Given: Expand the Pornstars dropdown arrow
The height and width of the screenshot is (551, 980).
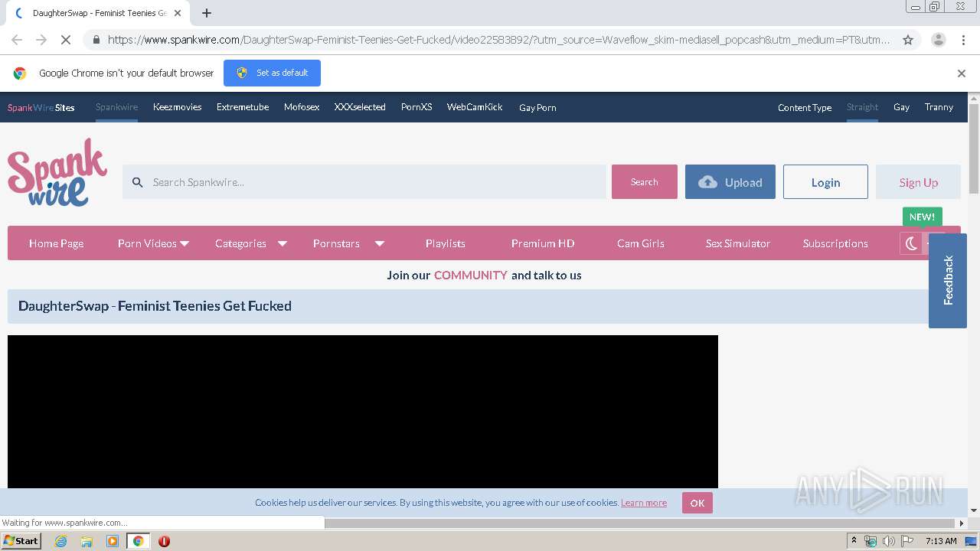Looking at the screenshot, I should 380,243.
